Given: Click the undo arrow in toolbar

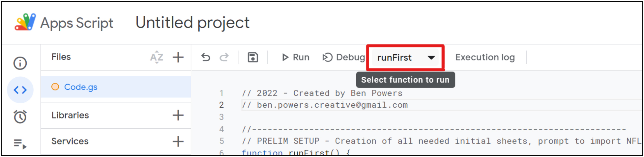Looking at the screenshot, I should [x=206, y=57].
